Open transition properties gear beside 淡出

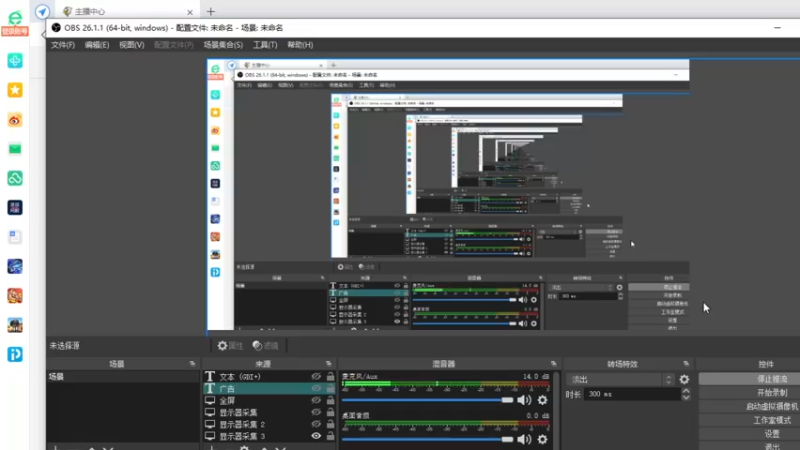pos(684,380)
